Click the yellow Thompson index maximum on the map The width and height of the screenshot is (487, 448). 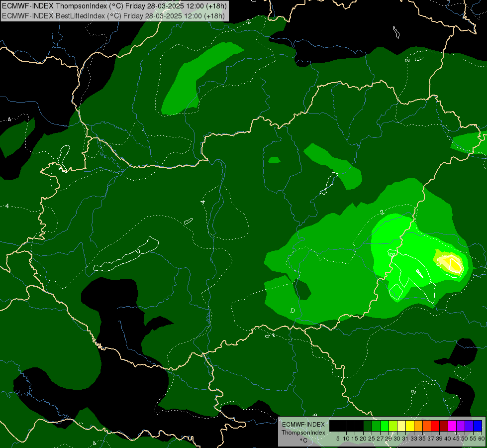455,265
